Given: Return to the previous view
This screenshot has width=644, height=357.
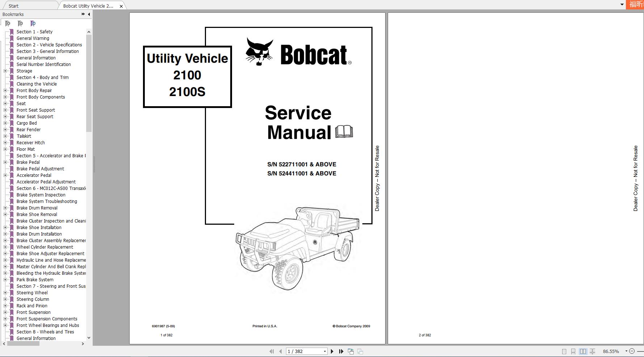Looking at the screenshot, I should [350, 351].
